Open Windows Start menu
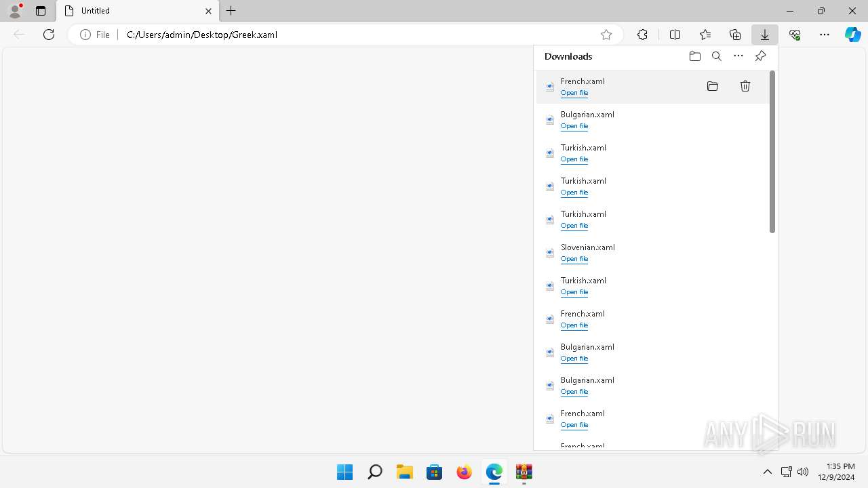This screenshot has height=488, width=868. [345, 472]
